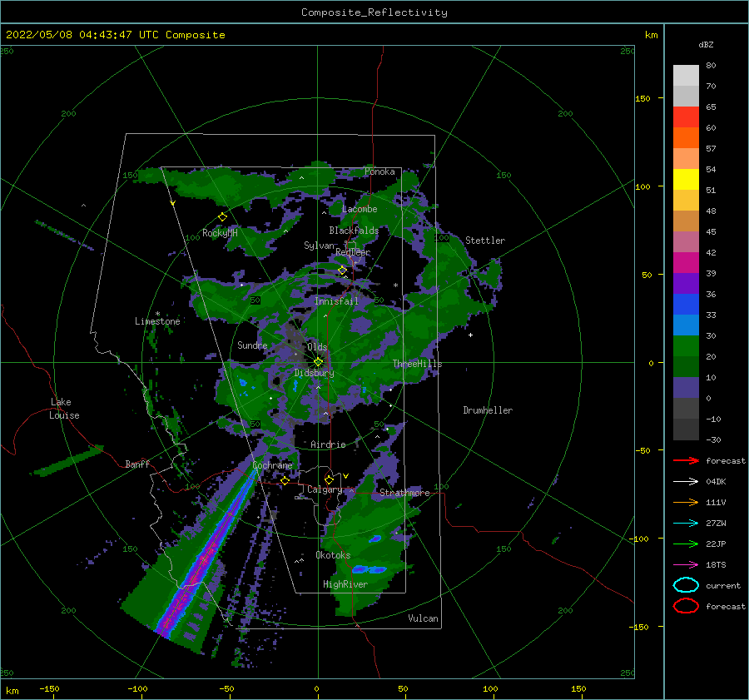This screenshot has height=700, width=749.
Task: Click the yellow diamond marker above Calgary
Action: (329, 479)
